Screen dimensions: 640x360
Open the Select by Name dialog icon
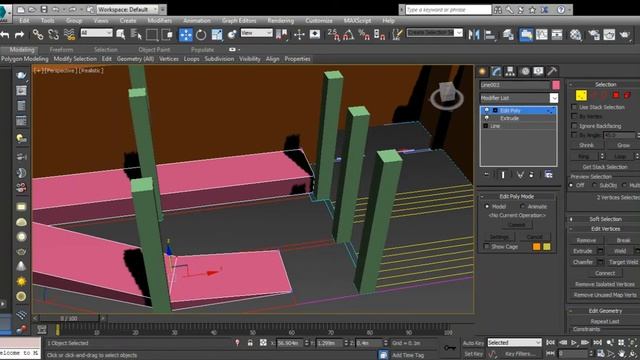(136, 35)
